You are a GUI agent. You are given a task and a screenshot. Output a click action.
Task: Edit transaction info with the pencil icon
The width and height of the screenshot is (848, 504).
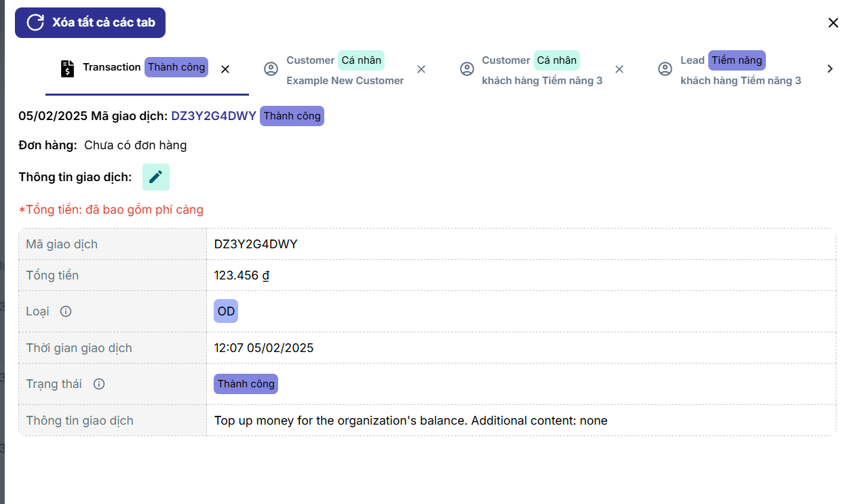(156, 177)
